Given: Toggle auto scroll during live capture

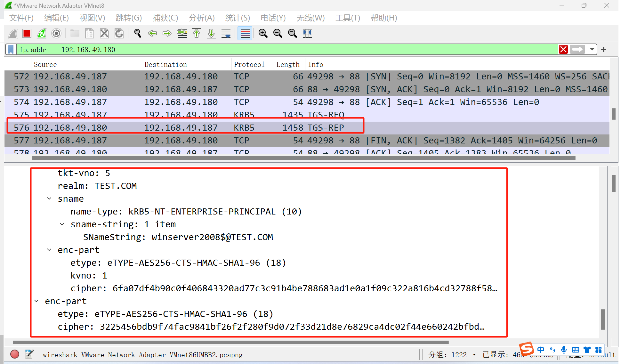Looking at the screenshot, I should click(226, 33).
